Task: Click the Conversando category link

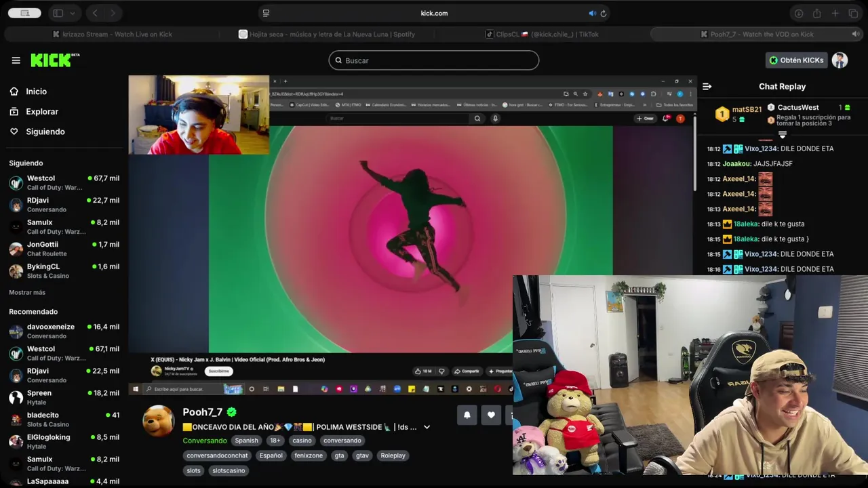Action: click(x=205, y=441)
